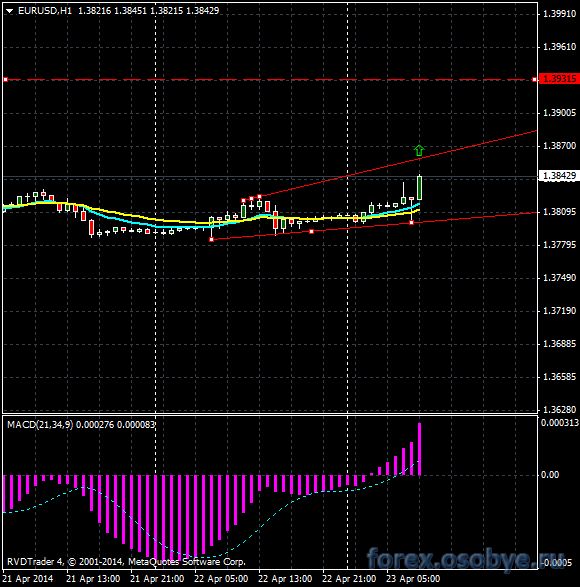Select upper trendline anchor at 22 Apr peak
Viewport: 580px width, 587px height.
259,196
